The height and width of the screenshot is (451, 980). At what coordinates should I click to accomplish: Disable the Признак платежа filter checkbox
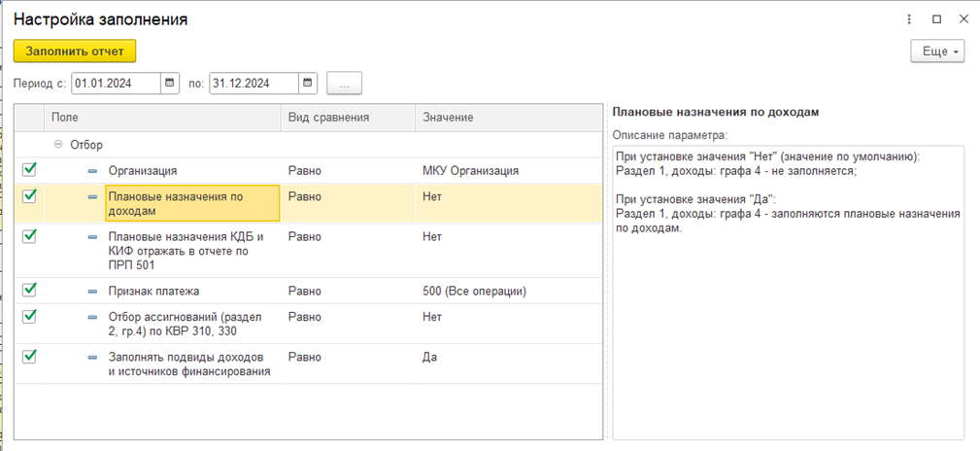[x=29, y=291]
